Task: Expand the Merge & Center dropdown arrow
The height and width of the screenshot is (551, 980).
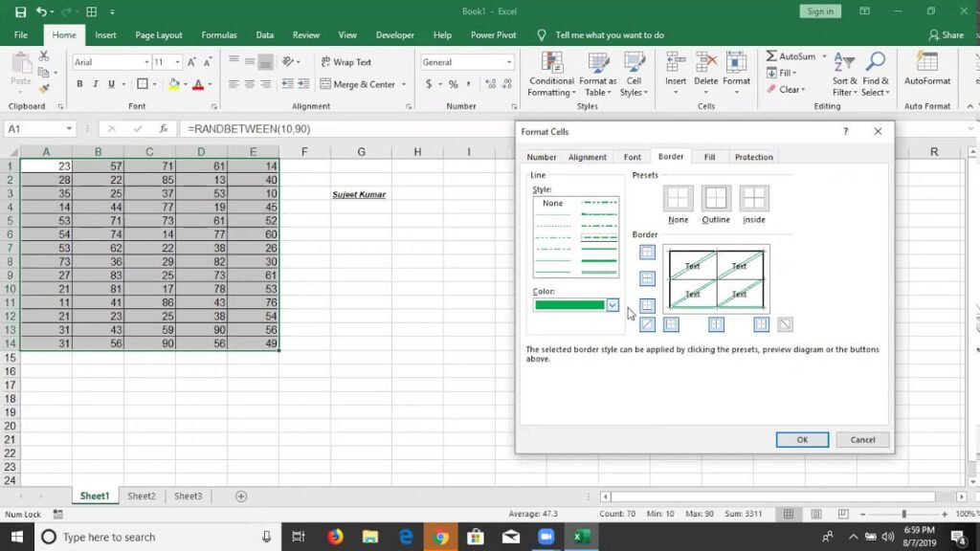Action: tap(404, 84)
